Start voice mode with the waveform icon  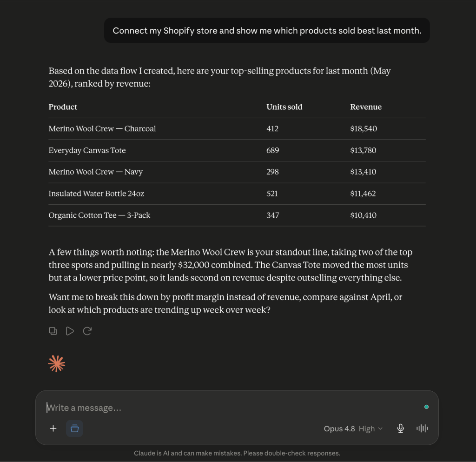[422, 429]
